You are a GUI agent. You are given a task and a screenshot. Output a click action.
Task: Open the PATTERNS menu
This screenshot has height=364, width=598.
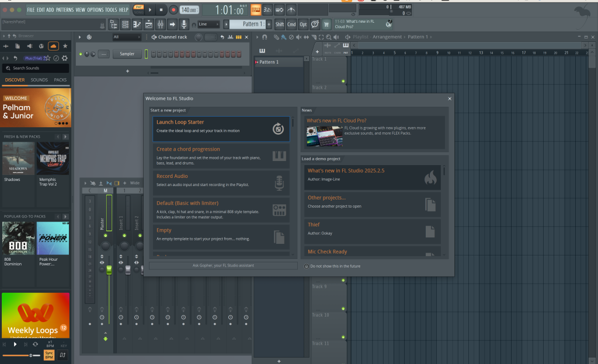click(x=64, y=10)
